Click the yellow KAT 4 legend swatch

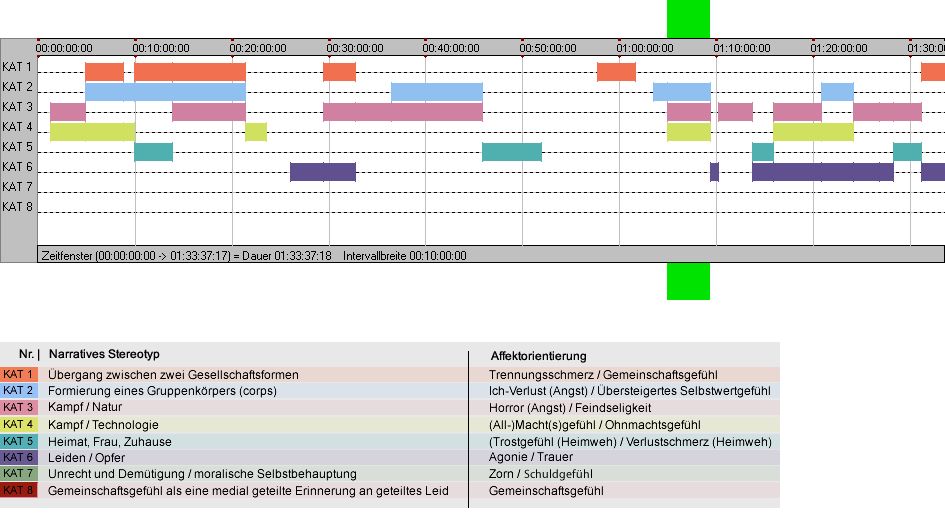coord(19,424)
